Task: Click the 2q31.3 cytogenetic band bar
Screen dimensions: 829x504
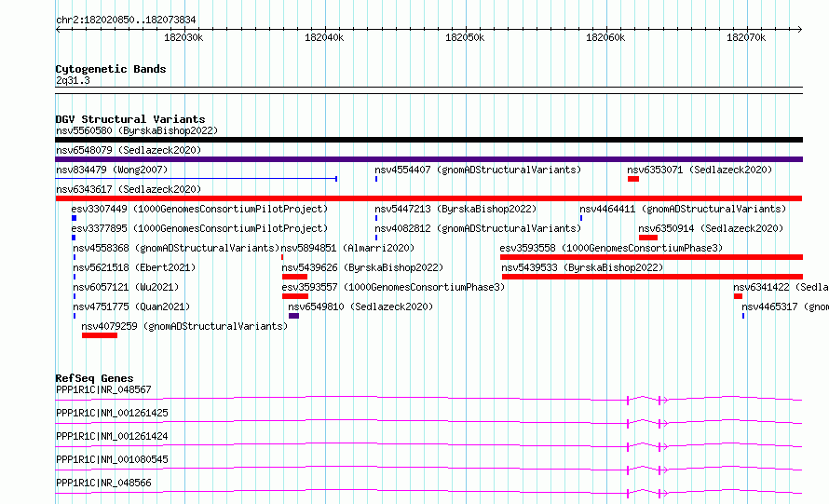Action: [428, 90]
